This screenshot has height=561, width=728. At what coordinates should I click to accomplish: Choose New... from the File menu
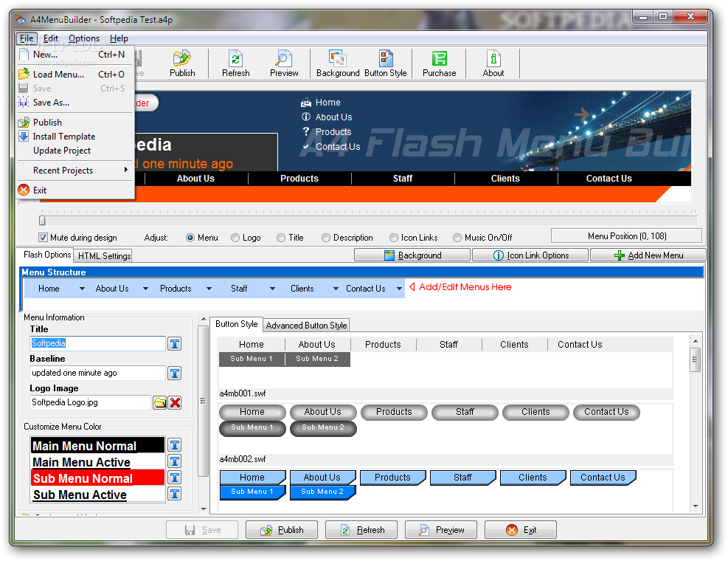point(76,55)
